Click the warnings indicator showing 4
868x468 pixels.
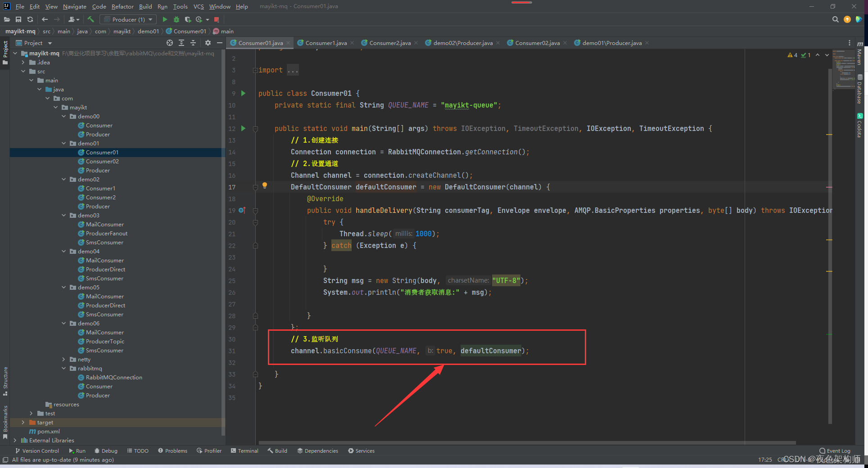point(792,55)
